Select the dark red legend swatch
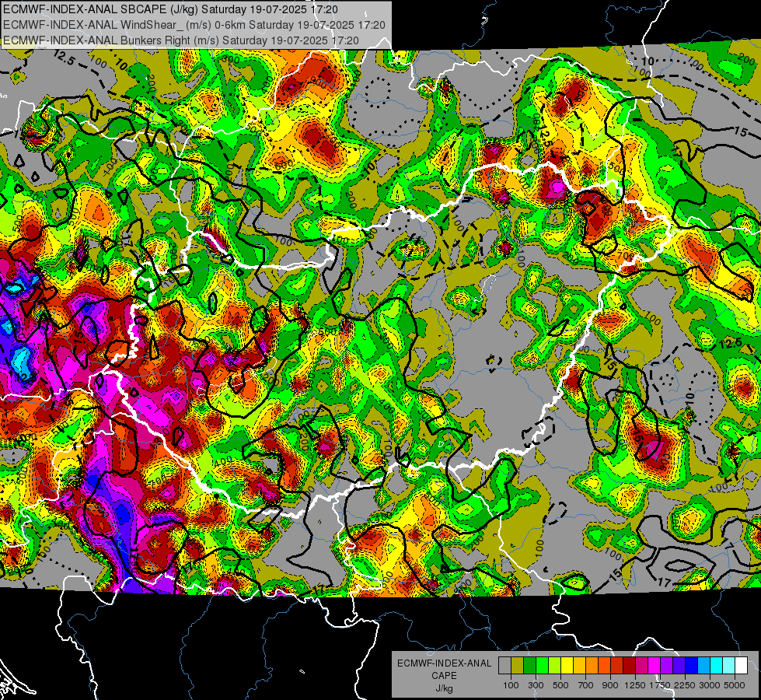The width and height of the screenshot is (761, 700). pos(630,666)
